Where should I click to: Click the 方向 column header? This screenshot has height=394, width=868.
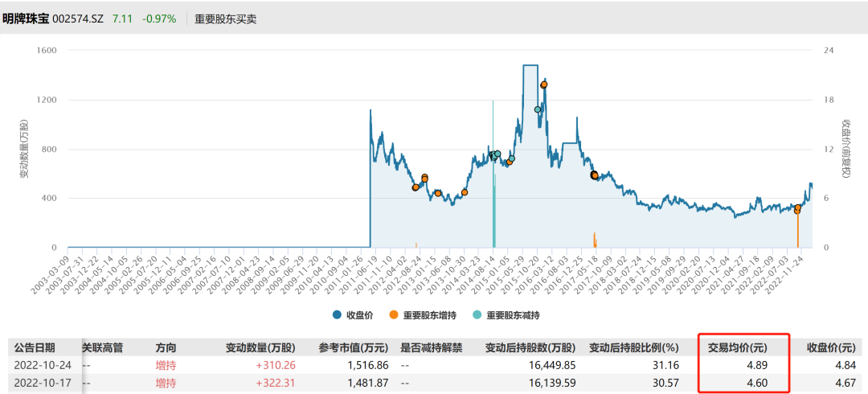[166, 347]
